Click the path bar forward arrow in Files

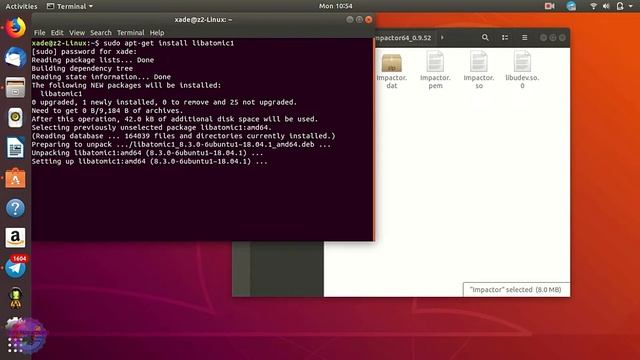coord(442,38)
